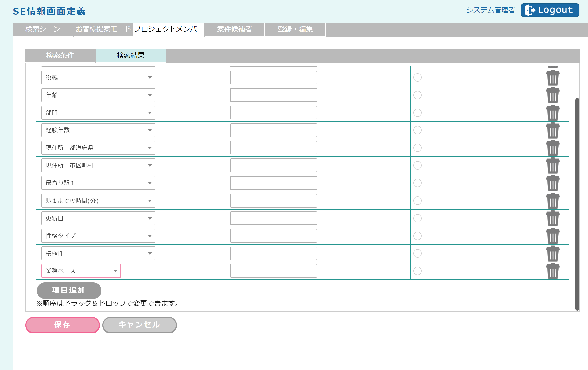Open the 業務ペース dropdown
588x370 pixels.
point(81,271)
